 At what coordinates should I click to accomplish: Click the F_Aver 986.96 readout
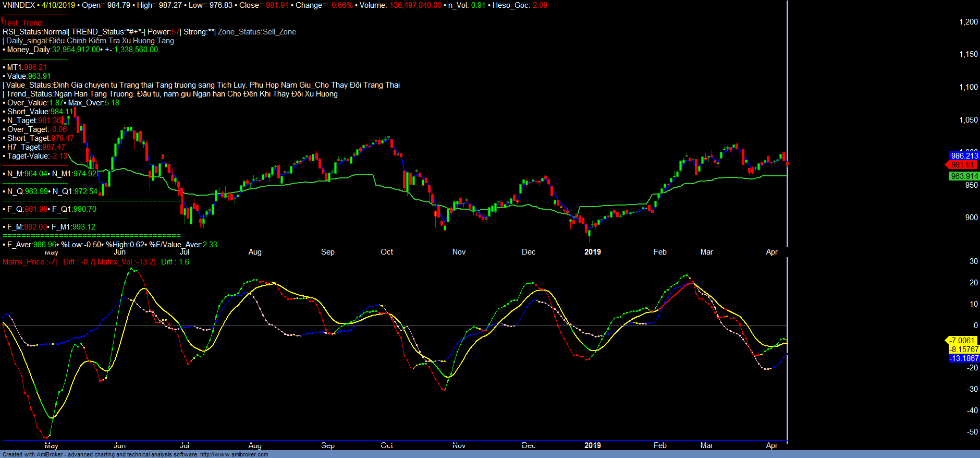31,245
